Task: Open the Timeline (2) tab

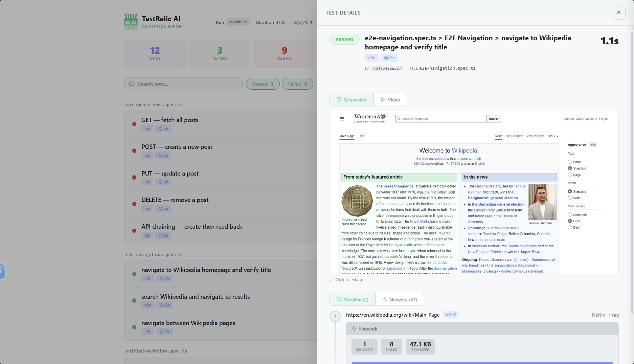Action: (x=352, y=299)
